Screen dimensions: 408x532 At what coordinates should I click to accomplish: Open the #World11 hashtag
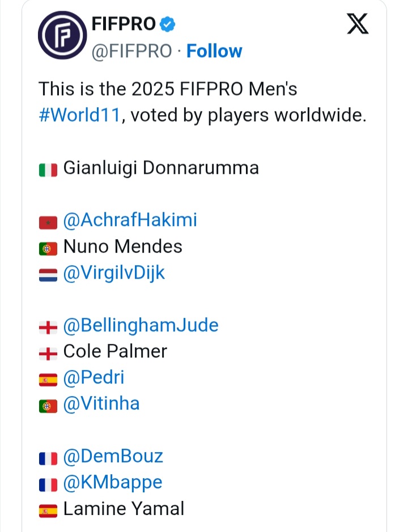coord(80,115)
